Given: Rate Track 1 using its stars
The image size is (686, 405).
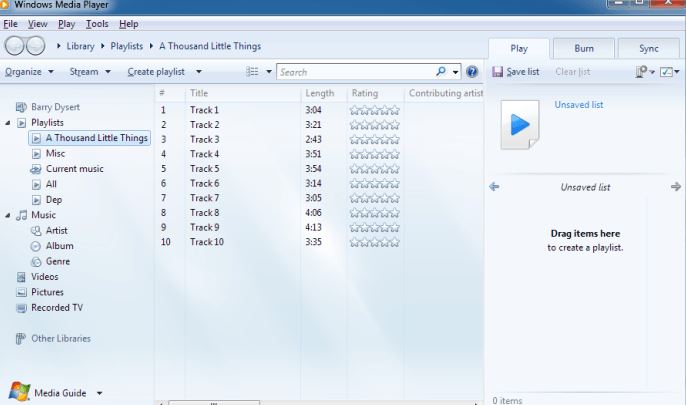Looking at the screenshot, I should [x=374, y=110].
